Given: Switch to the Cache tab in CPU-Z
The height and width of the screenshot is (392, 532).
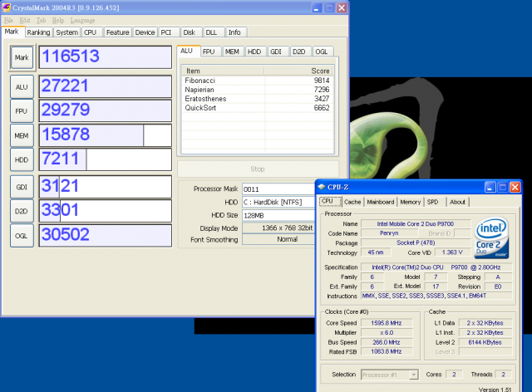Looking at the screenshot, I should click(x=352, y=202).
